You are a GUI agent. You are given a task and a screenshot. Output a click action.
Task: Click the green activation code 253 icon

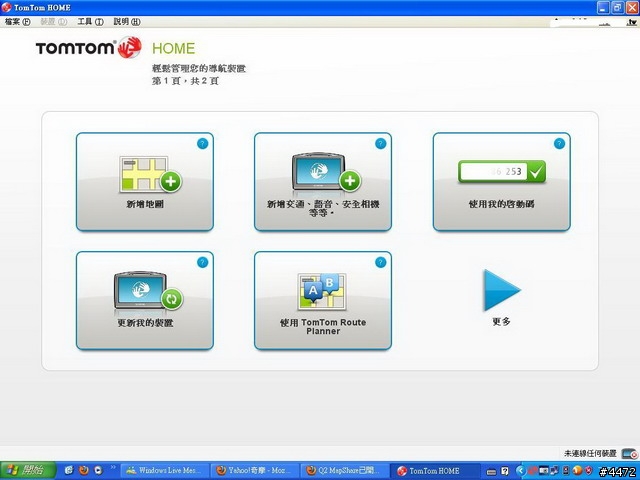click(502, 171)
